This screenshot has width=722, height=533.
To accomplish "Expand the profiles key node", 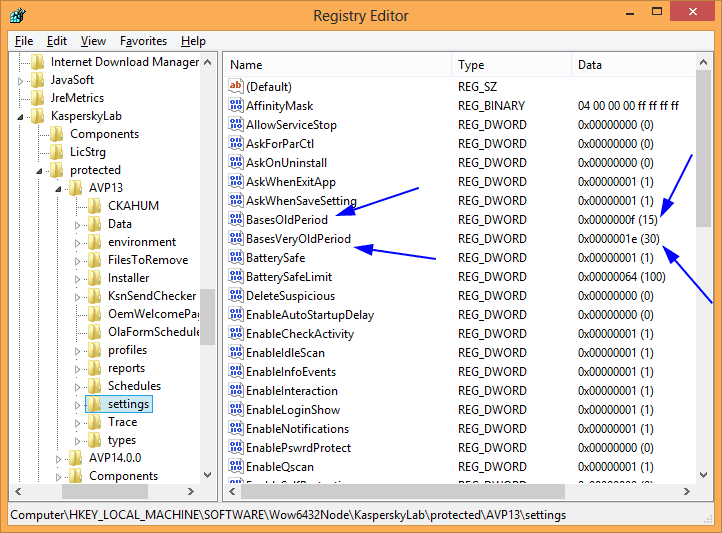I will (x=77, y=351).
